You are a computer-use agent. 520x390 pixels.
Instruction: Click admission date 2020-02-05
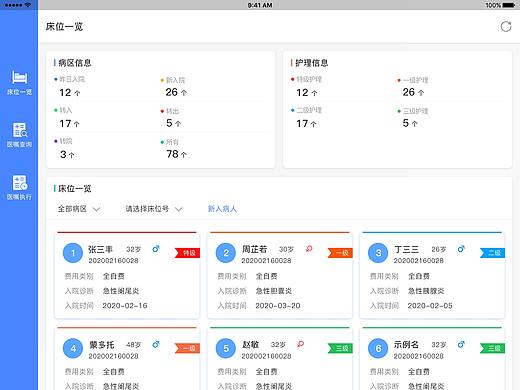(430, 306)
